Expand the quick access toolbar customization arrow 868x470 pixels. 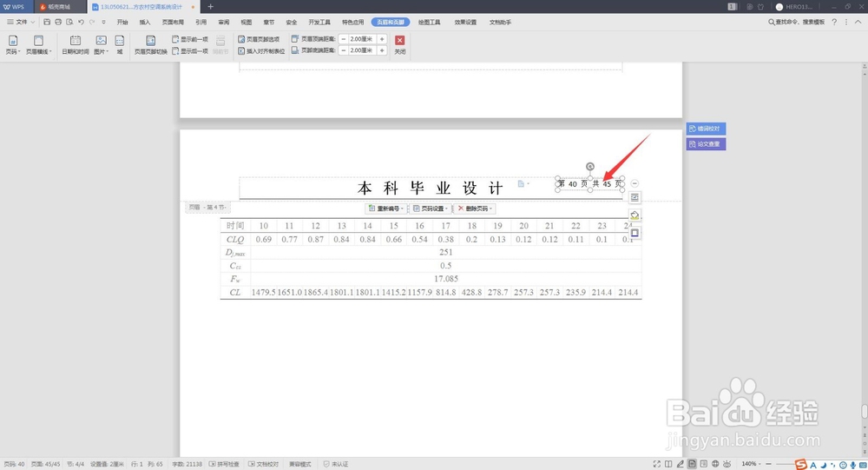point(103,23)
